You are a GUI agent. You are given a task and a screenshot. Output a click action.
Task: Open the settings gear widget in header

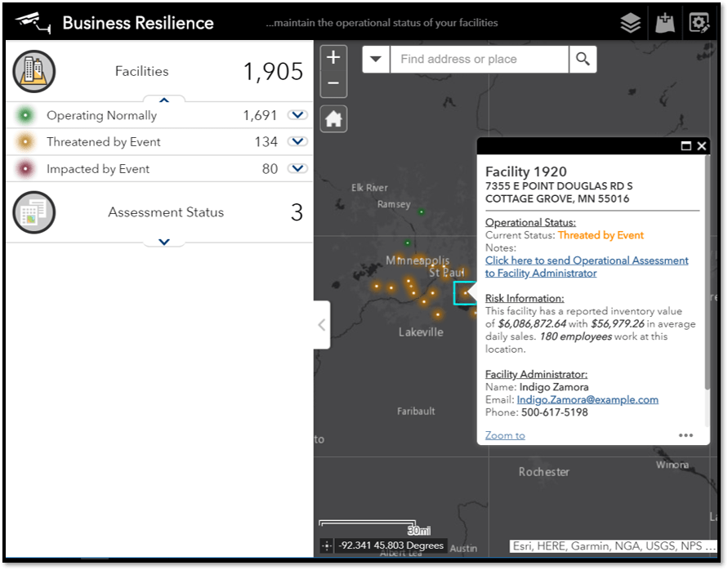point(699,23)
